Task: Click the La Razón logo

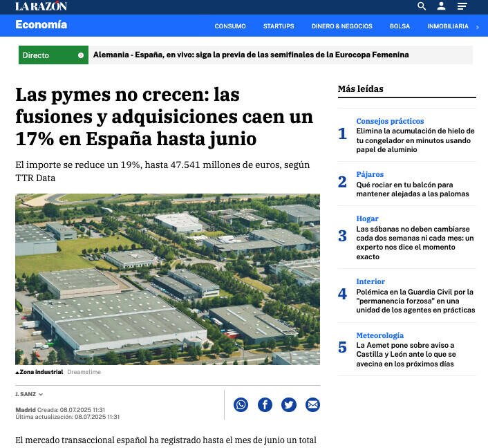Action: [41, 6]
